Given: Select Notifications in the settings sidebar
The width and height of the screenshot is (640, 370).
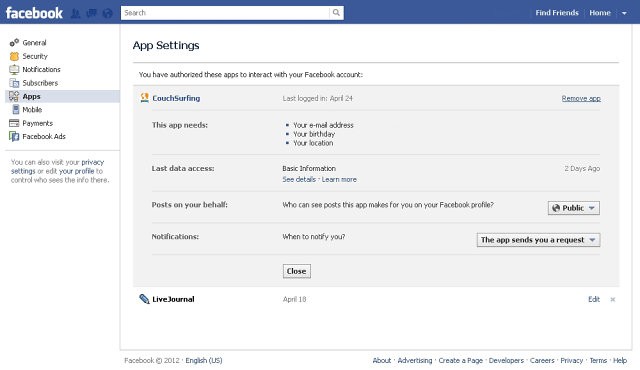Looking at the screenshot, I should (x=41, y=69).
